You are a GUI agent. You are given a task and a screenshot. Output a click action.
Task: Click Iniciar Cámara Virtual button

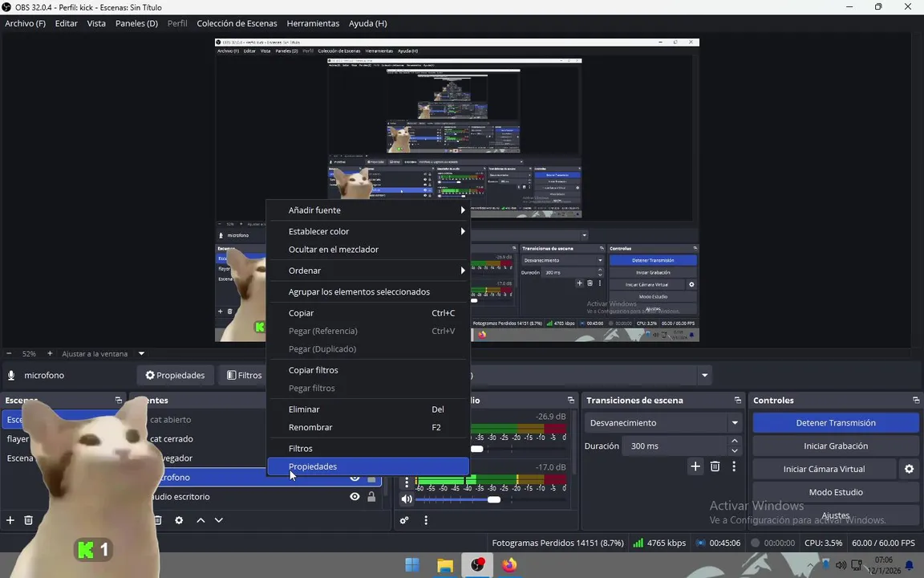click(x=824, y=469)
